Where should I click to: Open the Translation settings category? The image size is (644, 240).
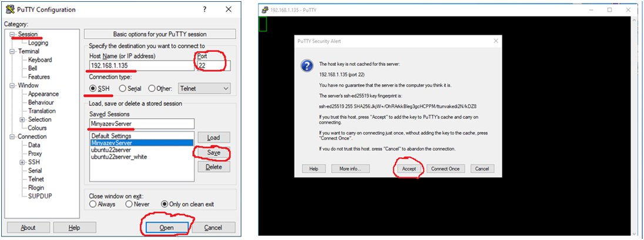pos(42,111)
